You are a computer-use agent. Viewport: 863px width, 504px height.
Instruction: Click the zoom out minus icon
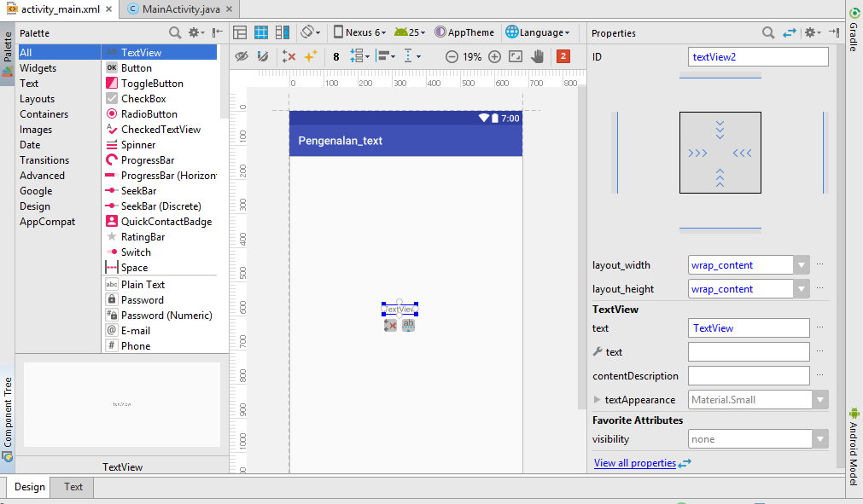coord(452,56)
